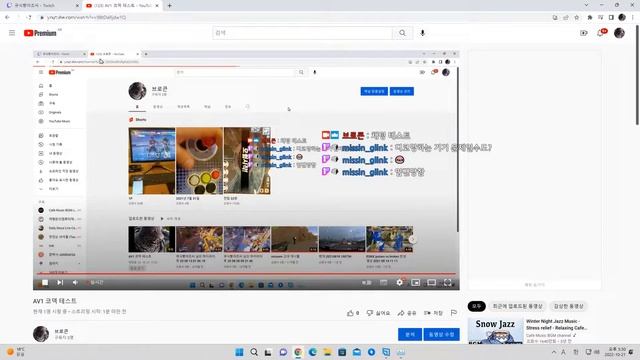The width and height of the screenshot is (640, 360).
Task: Open Microsoft Edge from the taskbar
Action: click(313, 352)
